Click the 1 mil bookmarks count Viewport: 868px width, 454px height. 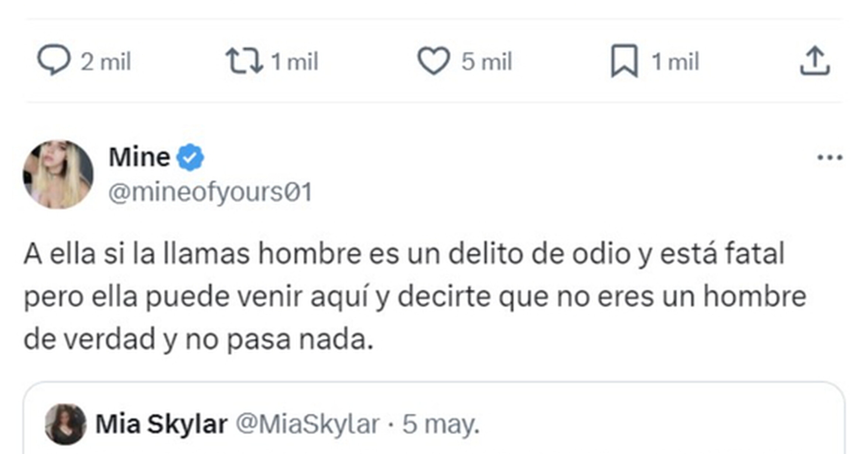[675, 61]
